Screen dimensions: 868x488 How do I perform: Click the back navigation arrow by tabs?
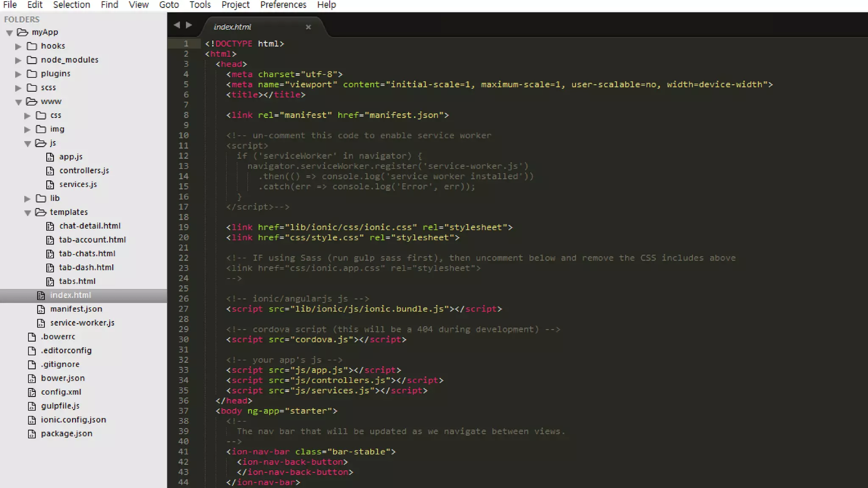click(x=177, y=25)
